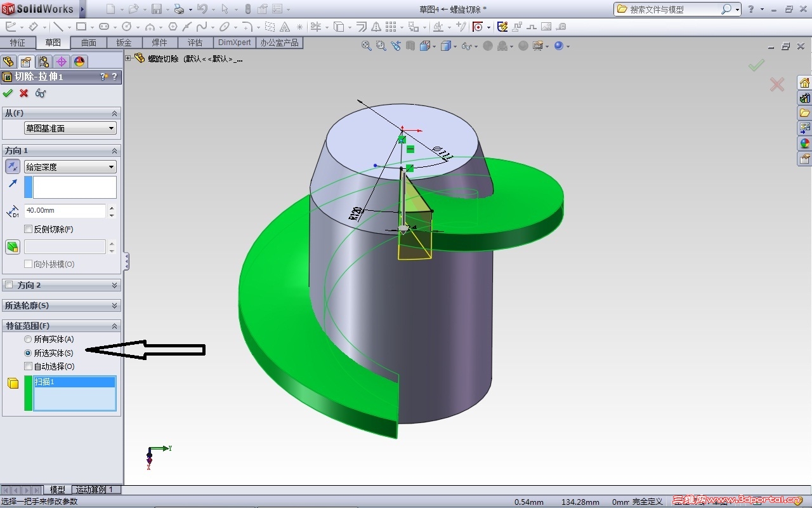Cancel using the faded corner red X

click(777, 84)
